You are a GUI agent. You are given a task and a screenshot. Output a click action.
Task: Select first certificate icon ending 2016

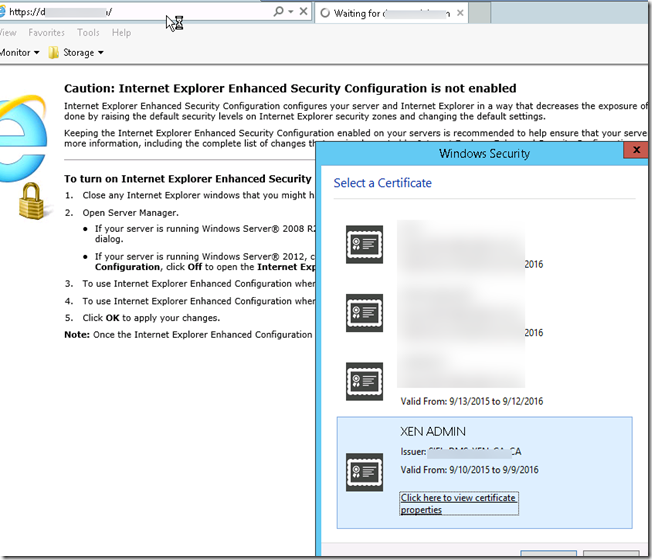[364, 244]
